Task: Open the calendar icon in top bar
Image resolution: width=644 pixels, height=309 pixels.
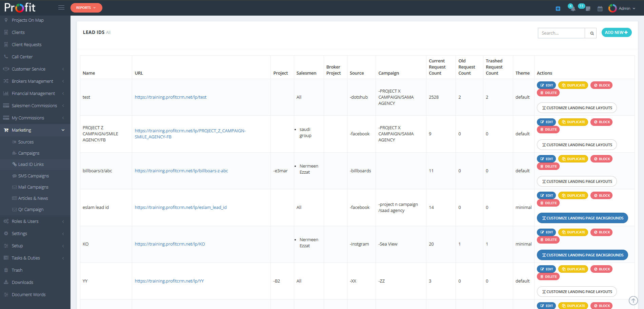Action: click(600, 8)
